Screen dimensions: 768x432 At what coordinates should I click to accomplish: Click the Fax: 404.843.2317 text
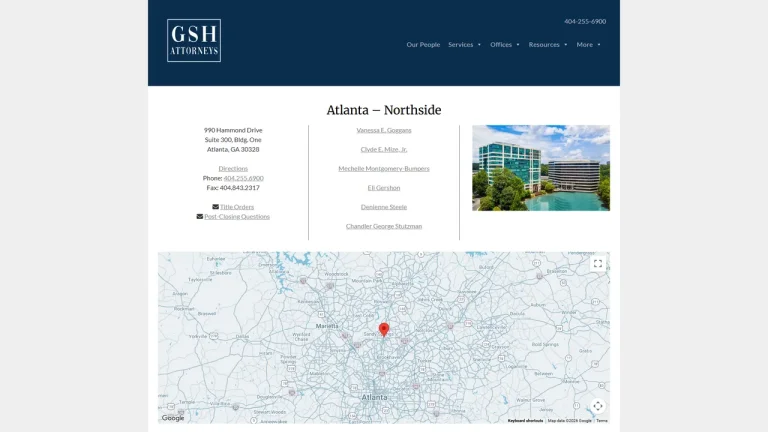233,188
